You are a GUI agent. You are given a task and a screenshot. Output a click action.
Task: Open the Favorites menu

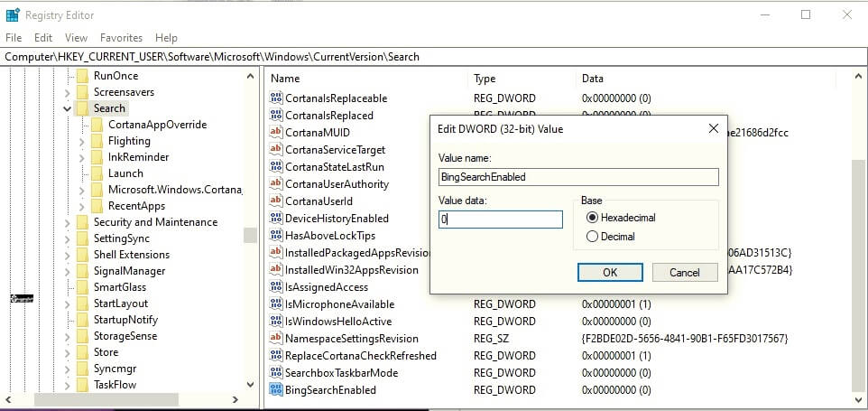pos(121,38)
